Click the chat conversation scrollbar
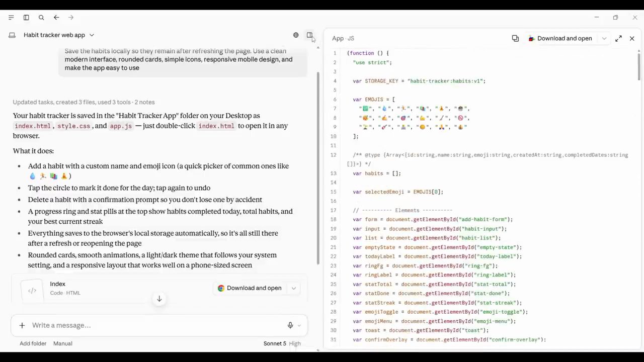Screen dimensions: 644x362 [x=318, y=168]
